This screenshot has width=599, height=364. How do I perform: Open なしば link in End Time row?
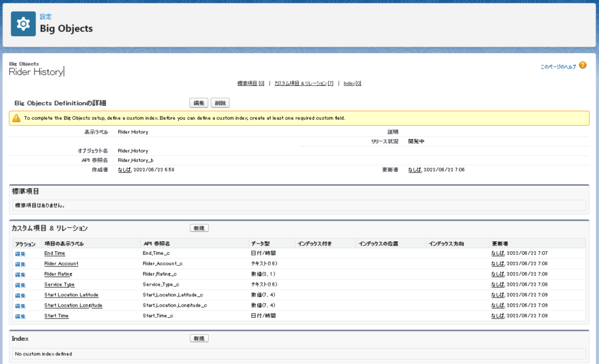pyautogui.click(x=498, y=254)
